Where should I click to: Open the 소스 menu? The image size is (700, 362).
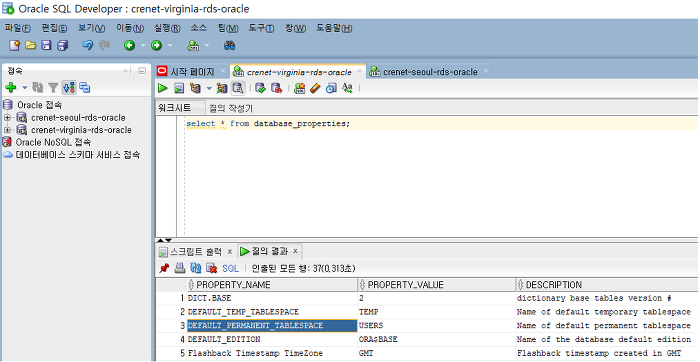click(199, 28)
